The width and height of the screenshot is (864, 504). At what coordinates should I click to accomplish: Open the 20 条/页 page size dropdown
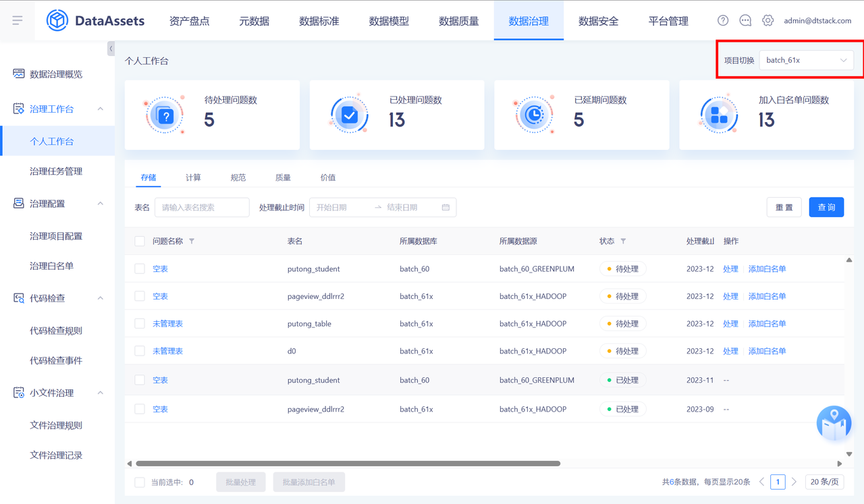[824, 482]
